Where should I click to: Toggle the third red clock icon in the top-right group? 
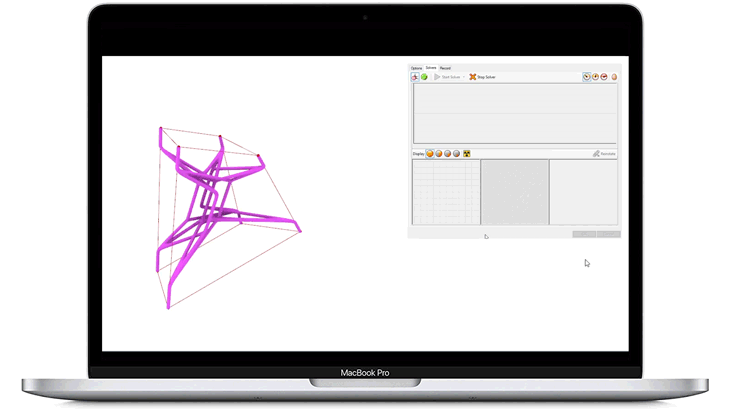coord(605,76)
